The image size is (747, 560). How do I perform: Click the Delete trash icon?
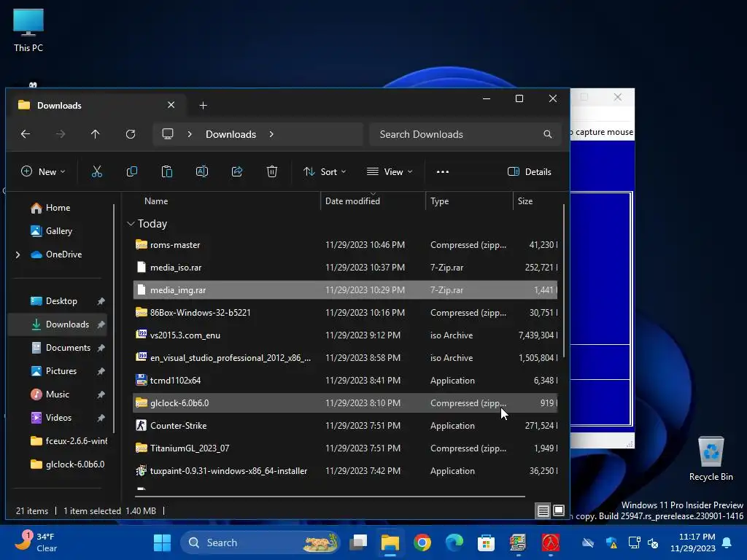click(x=272, y=172)
